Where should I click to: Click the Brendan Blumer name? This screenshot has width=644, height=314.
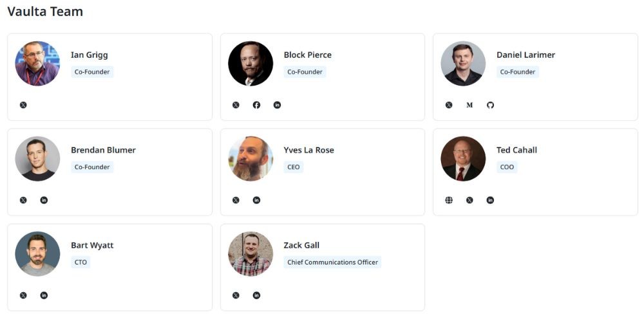tap(103, 150)
